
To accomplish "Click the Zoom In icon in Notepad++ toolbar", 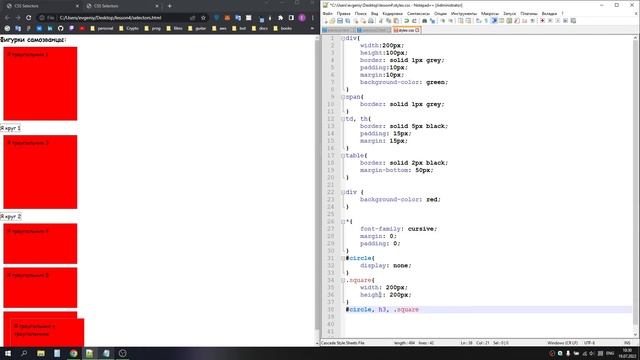I will (443, 21).
